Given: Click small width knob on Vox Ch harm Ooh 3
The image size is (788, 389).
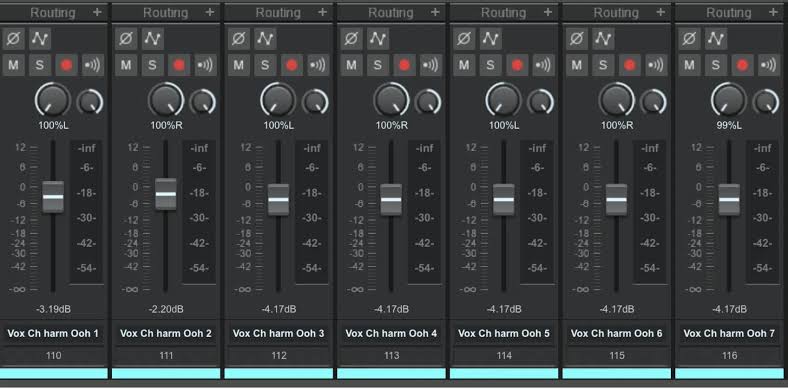Looking at the screenshot, I should (315, 102).
